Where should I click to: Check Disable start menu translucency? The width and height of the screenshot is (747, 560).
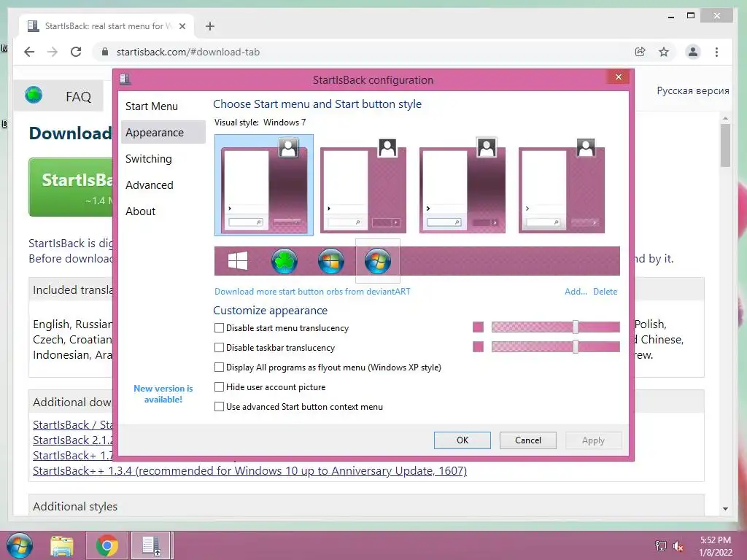(219, 327)
